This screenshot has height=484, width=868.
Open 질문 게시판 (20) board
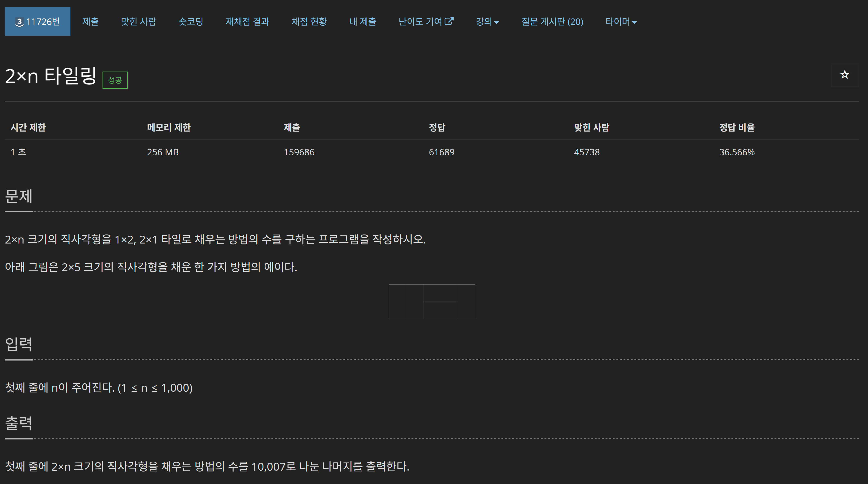click(552, 21)
